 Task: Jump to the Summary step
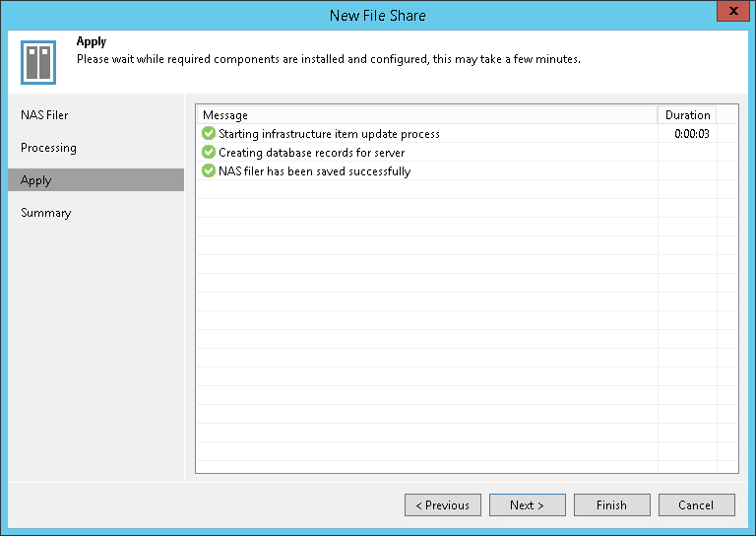pyautogui.click(x=45, y=213)
